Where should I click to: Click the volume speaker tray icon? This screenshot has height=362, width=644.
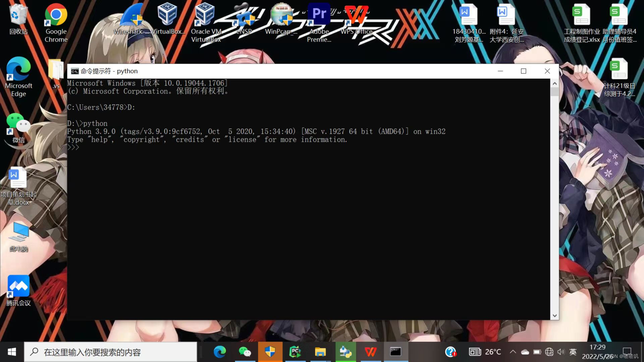point(561,352)
